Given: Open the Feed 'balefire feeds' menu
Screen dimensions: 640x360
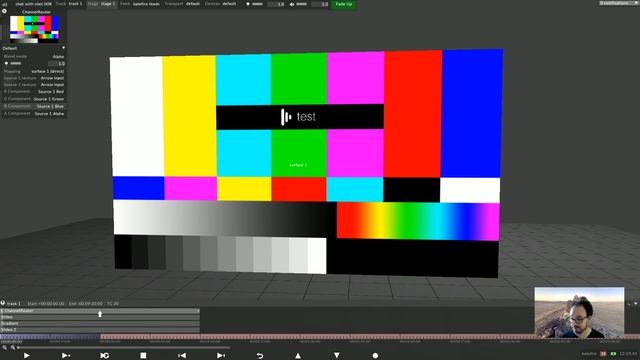Looking at the screenshot, I should coord(140,4).
